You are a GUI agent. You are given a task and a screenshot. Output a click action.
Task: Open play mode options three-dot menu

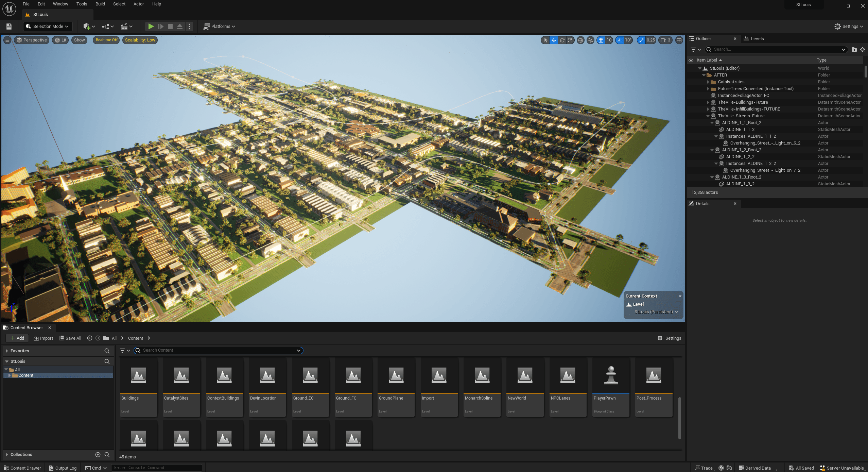point(189,26)
